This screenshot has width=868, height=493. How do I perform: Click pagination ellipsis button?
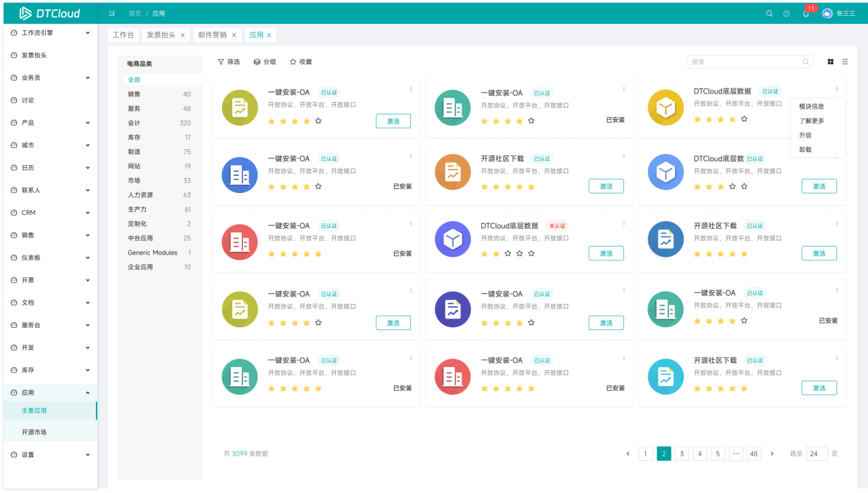736,453
